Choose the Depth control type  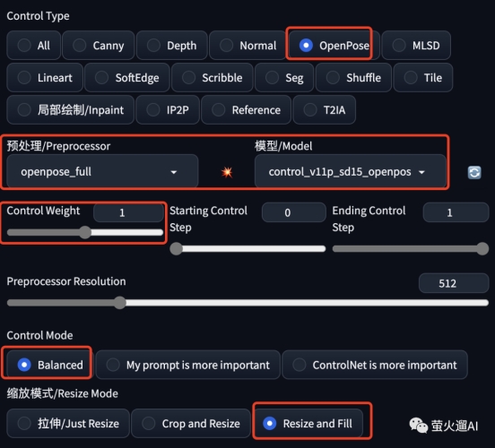[172, 46]
